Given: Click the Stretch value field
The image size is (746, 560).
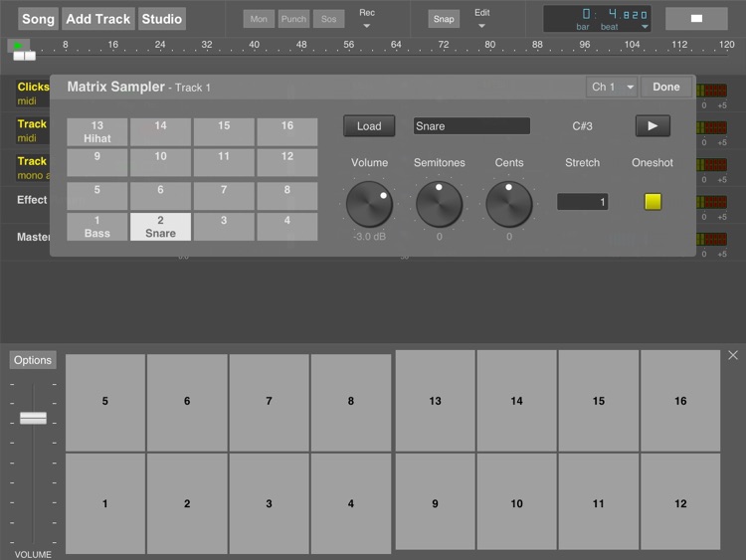Looking at the screenshot, I should (x=582, y=202).
